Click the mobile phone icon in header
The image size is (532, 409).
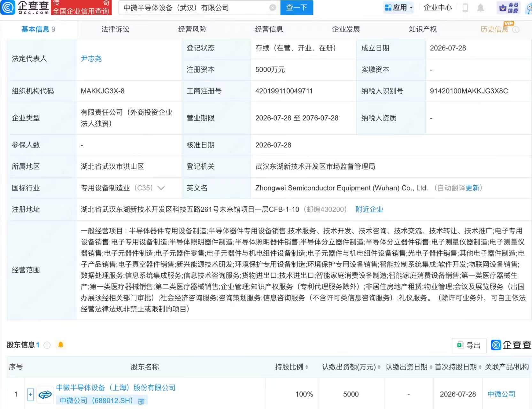[x=465, y=8]
